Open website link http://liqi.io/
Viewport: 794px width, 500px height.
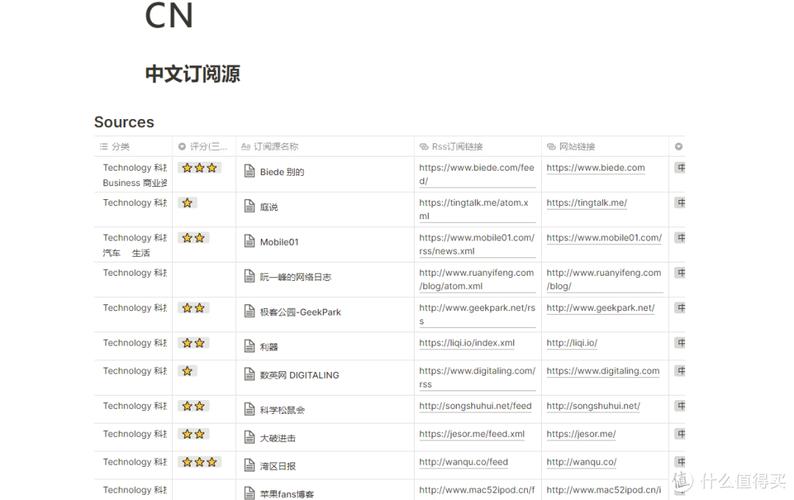tap(572, 343)
